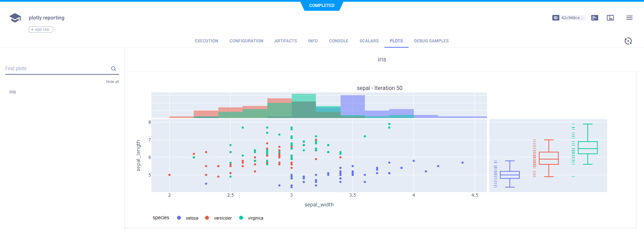
Task: Open the Debug Samples tab
Action: point(431,41)
